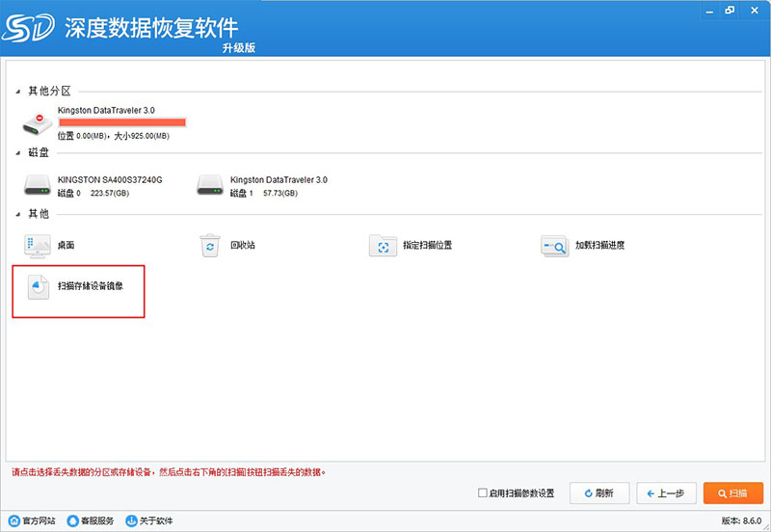Click the 加载扫描进度 magnifier icon
The width and height of the screenshot is (771, 532).
(555, 246)
